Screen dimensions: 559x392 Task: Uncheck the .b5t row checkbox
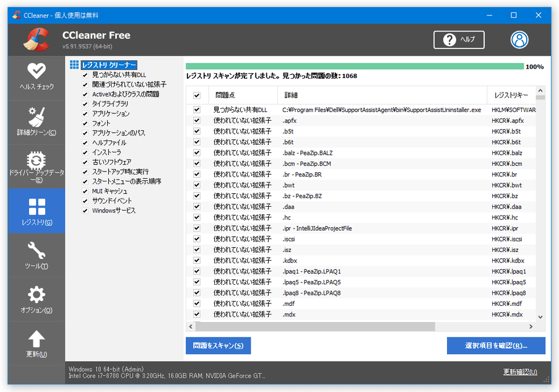[197, 131]
